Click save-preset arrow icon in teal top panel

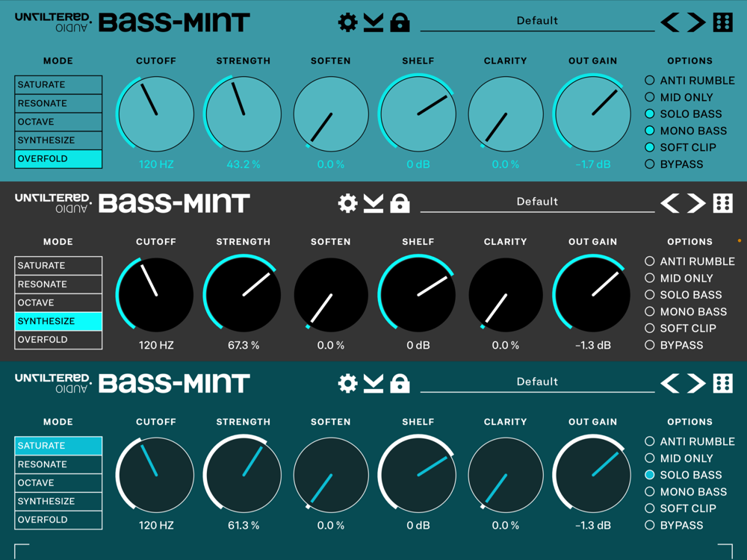[x=373, y=22]
